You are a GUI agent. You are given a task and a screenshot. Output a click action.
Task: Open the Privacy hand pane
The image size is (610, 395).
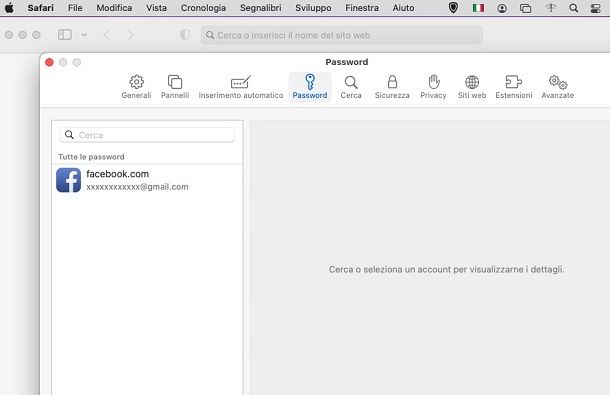click(x=433, y=87)
